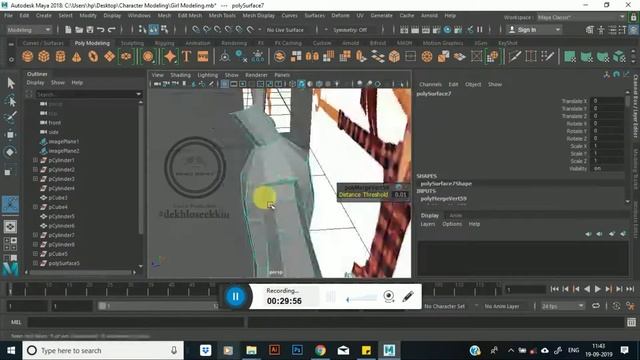
Task: Create a Polygon Cylinder from shelf
Action: [60, 56]
